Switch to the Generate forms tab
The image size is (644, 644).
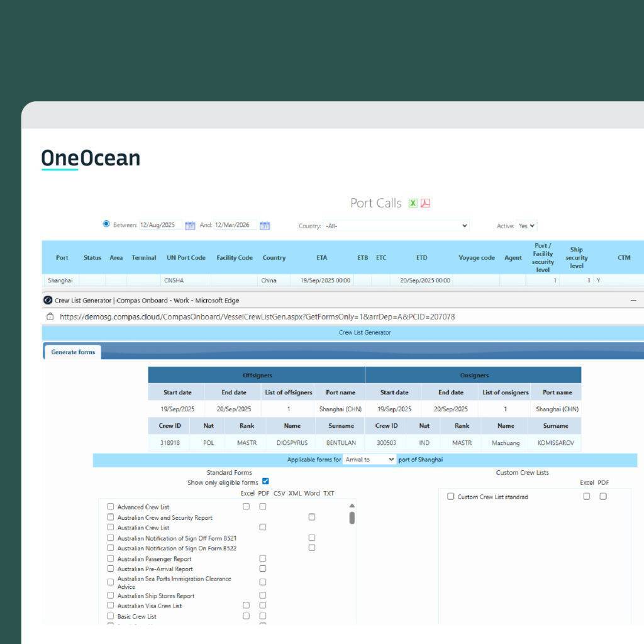(73, 352)
